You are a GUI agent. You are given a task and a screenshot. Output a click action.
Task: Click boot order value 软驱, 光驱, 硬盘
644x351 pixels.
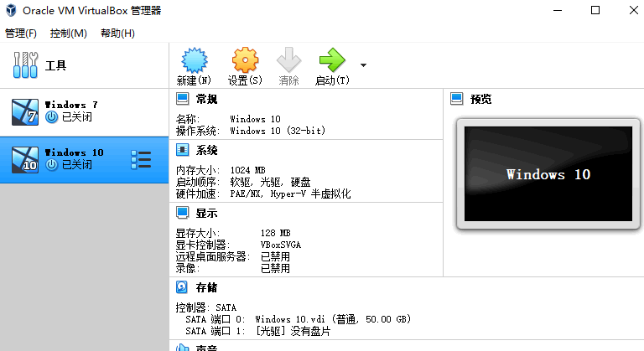tap(270, 182)
